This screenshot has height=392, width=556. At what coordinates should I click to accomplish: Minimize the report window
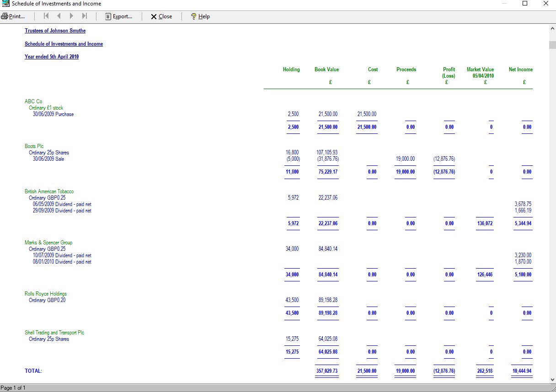pyautogui.click(x=504, y=4)
